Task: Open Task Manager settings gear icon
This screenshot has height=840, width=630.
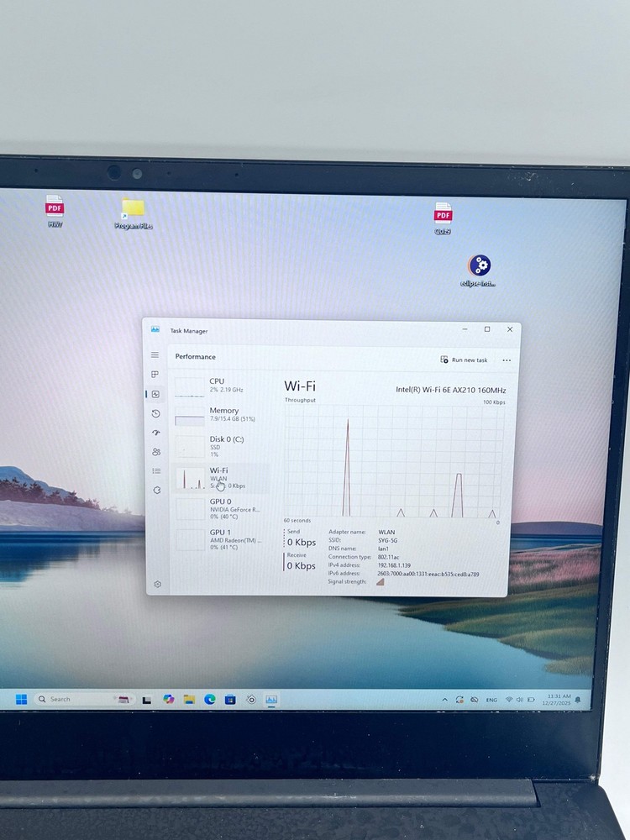Action: [x=157, y=584]
